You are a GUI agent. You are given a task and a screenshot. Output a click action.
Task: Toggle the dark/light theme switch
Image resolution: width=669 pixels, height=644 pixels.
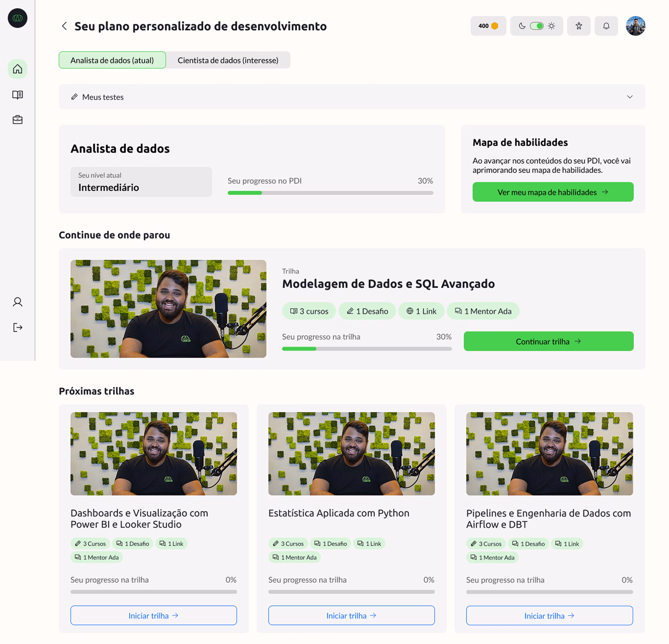point(537,26)
